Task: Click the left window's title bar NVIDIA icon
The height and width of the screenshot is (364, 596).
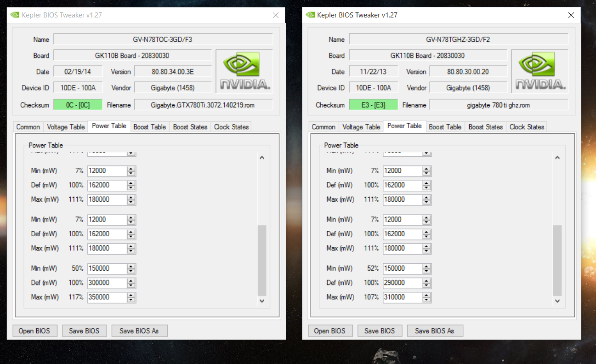Action: (15, 15)
